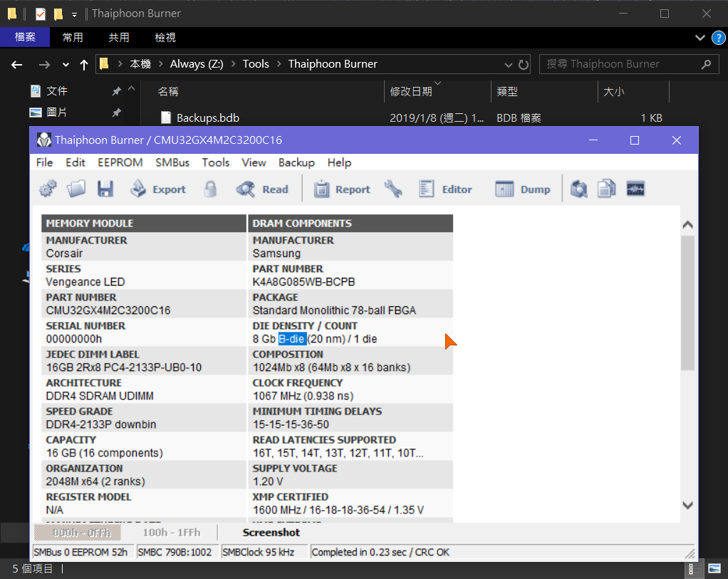Open the Editor from the toolbar

445,189
